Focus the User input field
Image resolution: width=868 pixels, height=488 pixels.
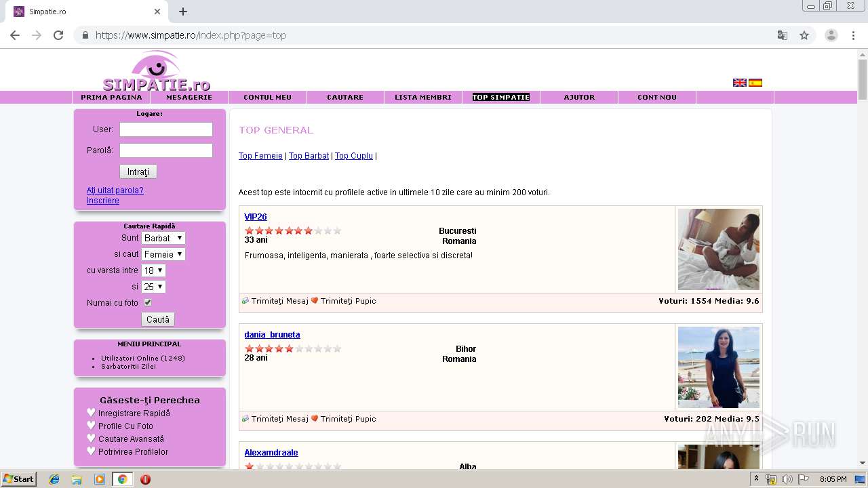(x=166, y=129)
